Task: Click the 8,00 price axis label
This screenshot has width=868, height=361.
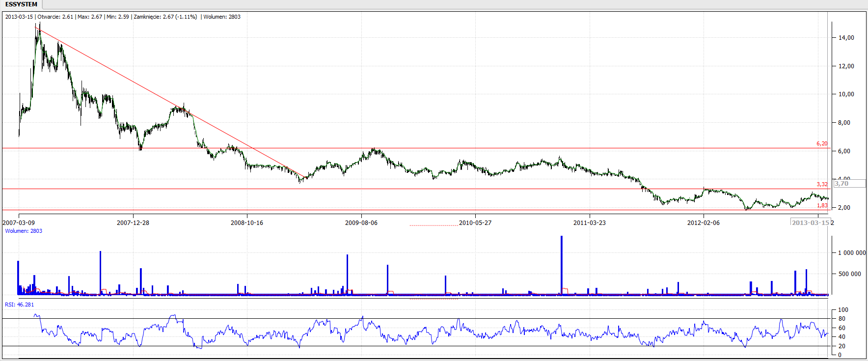Action: point(844,122)
